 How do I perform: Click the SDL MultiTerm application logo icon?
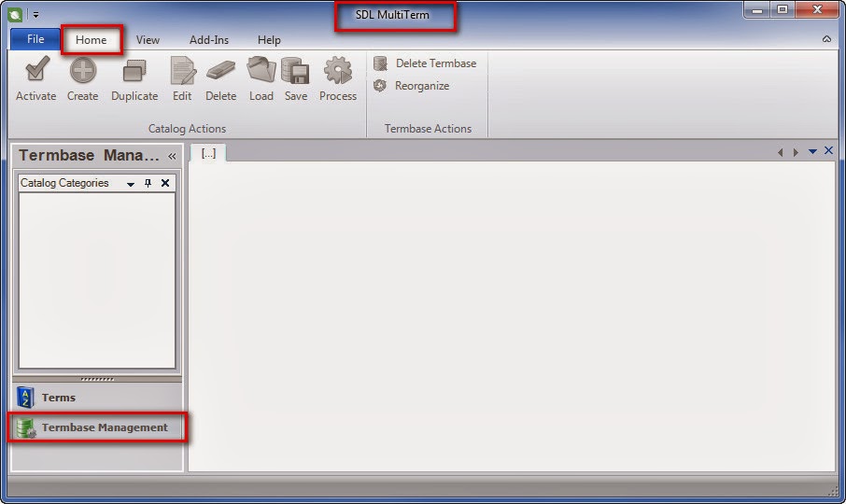(x=15, y=15)
